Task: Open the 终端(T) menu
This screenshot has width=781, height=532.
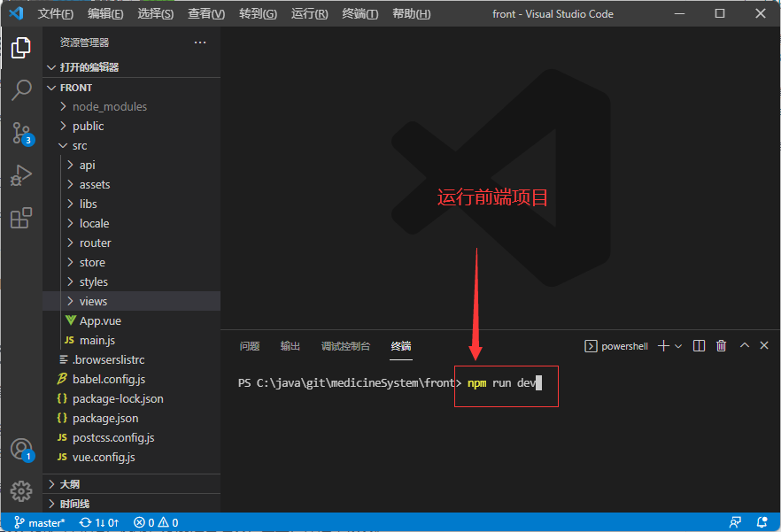Action: point(360,14)
